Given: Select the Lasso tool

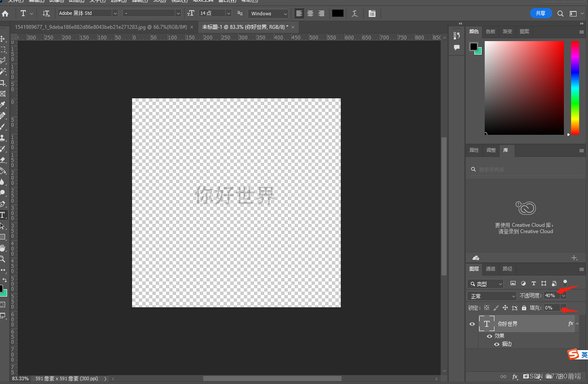Looking at the screenshot, I should pos(3,61).
